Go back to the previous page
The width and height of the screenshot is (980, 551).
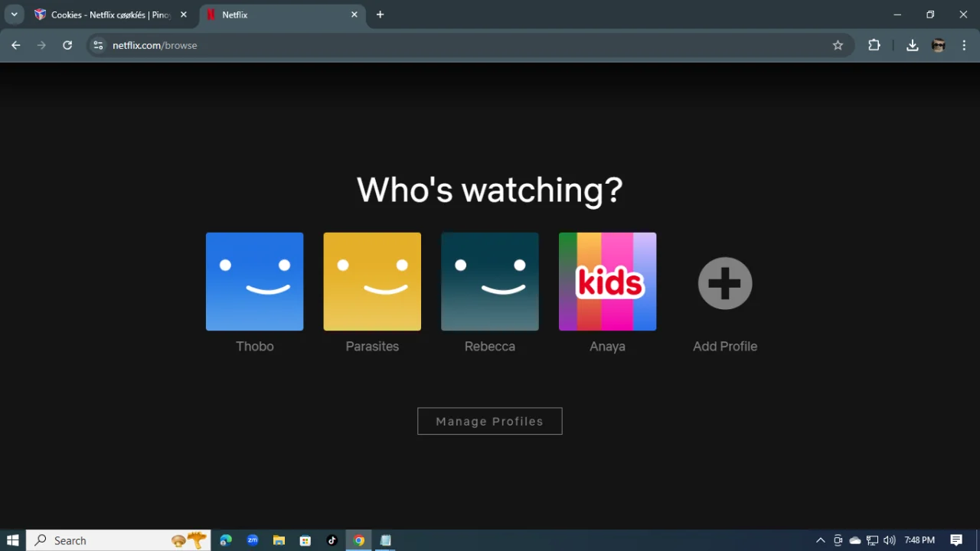point(16,45)
